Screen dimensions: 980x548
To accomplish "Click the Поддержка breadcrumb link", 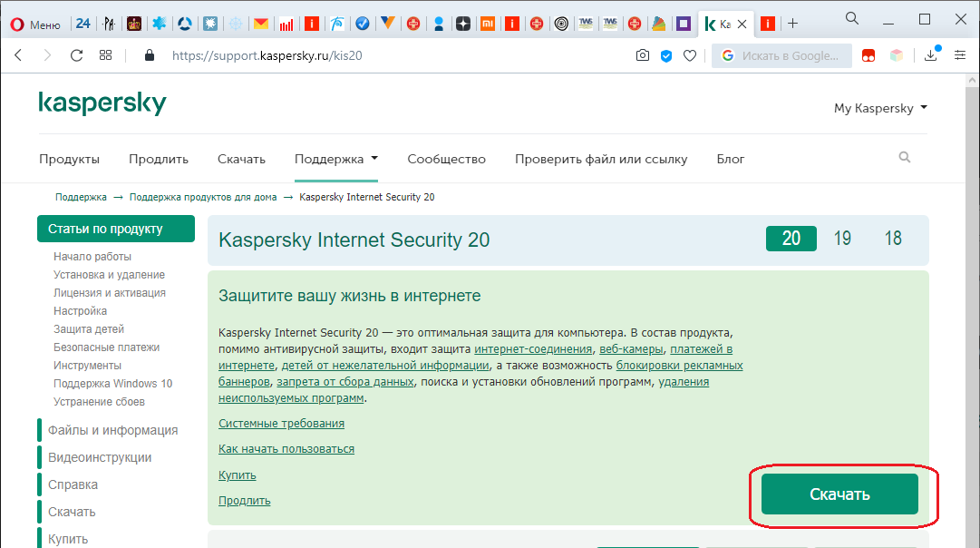I will point(81,197).
